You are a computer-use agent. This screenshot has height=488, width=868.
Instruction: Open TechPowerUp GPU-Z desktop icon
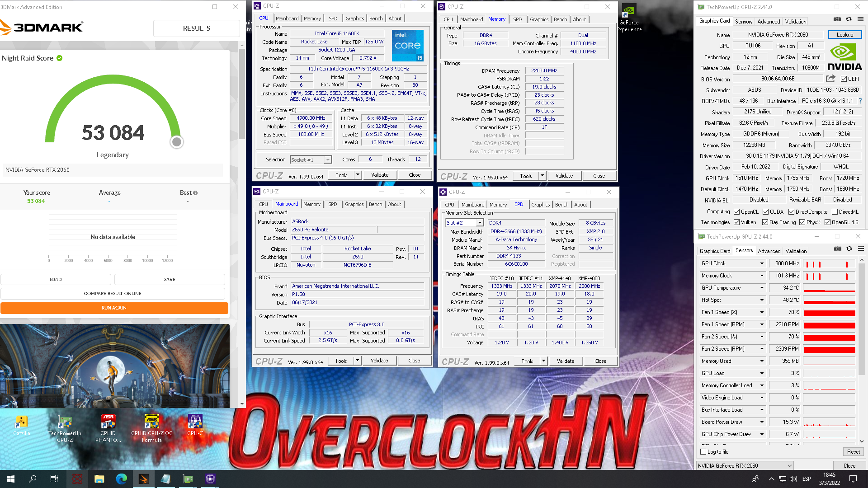point(65,428)
